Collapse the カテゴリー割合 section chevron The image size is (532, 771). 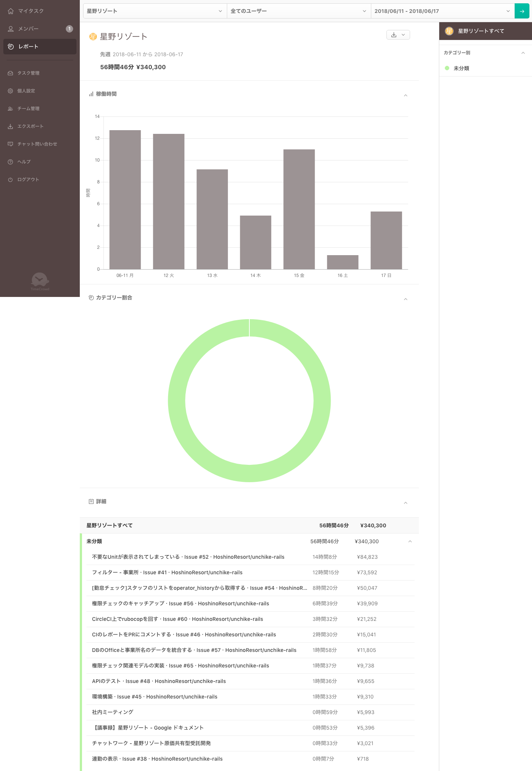click(406, 299)
